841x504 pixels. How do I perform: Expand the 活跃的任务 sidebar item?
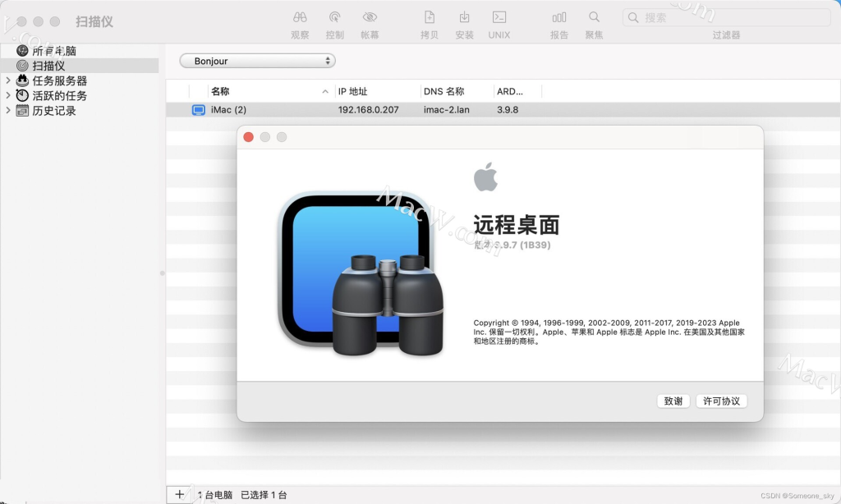coord(8,95)
